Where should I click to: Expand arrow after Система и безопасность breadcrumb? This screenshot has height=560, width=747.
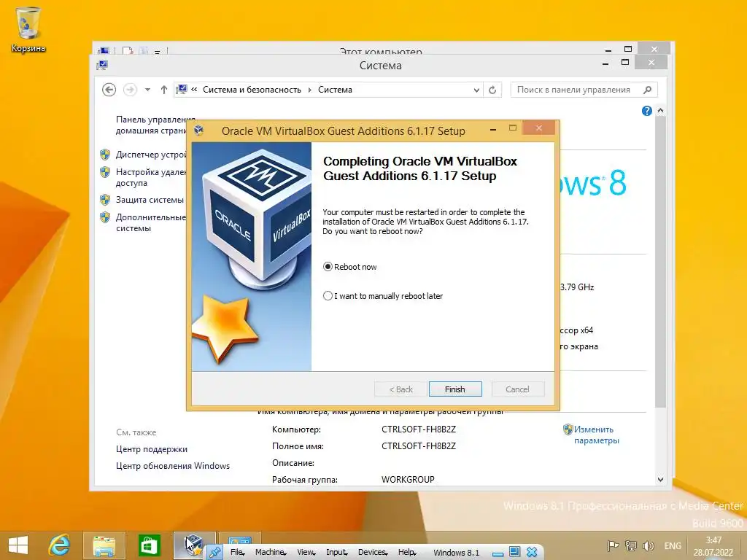[309, 90]
